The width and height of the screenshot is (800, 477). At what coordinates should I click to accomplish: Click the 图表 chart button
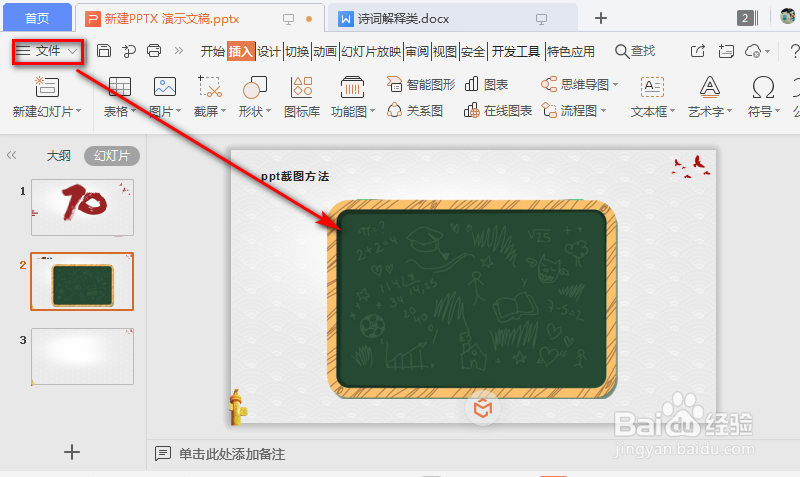pyautogui.click(x=487, y=84)
